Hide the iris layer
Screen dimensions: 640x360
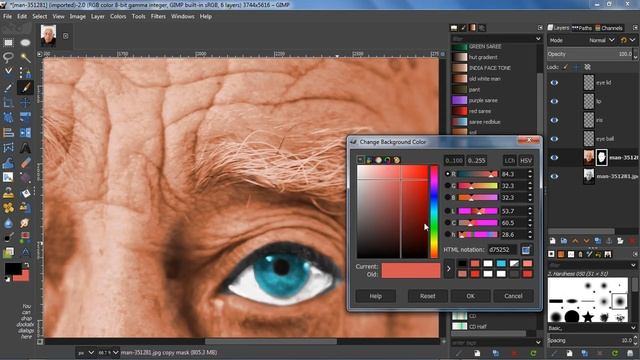point(554,120)
